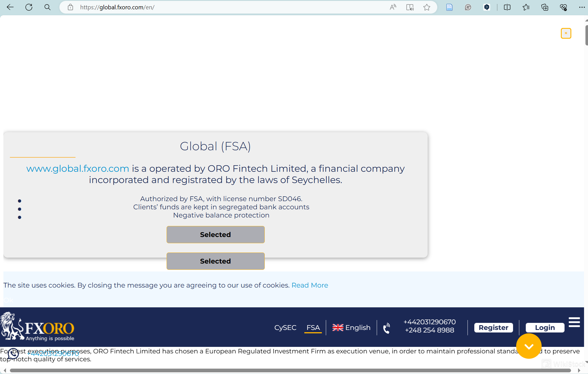Add page to favorites star
The width and height of the screenshot is (588, 374).
coord(427,7)
